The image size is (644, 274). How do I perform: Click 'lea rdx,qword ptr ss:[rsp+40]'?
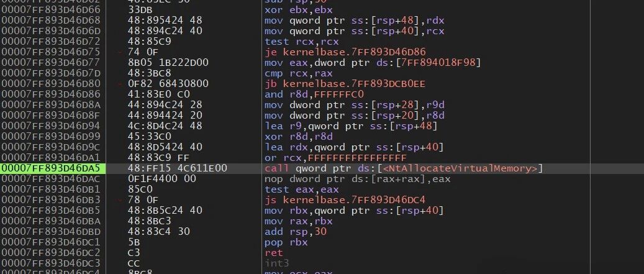[x=355, y=147]
